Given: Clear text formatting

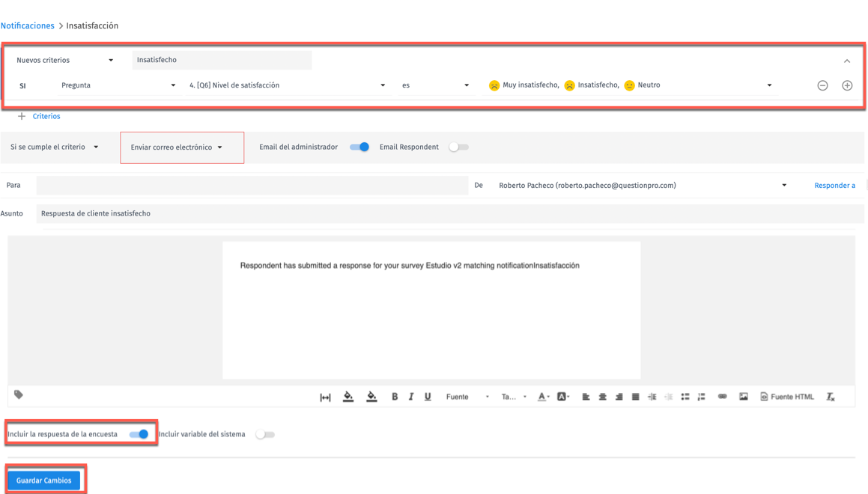Looking at the screenshot, I should (831, 397).
